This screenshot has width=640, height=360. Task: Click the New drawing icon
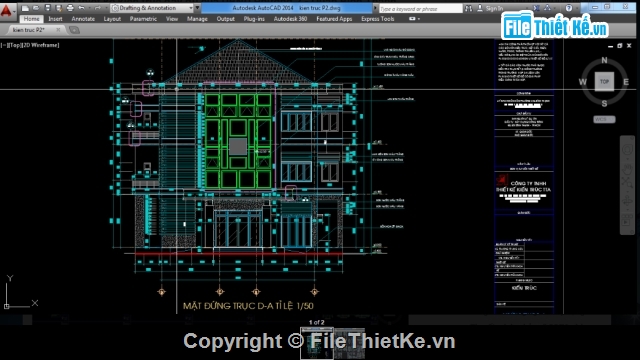(25, 8)
